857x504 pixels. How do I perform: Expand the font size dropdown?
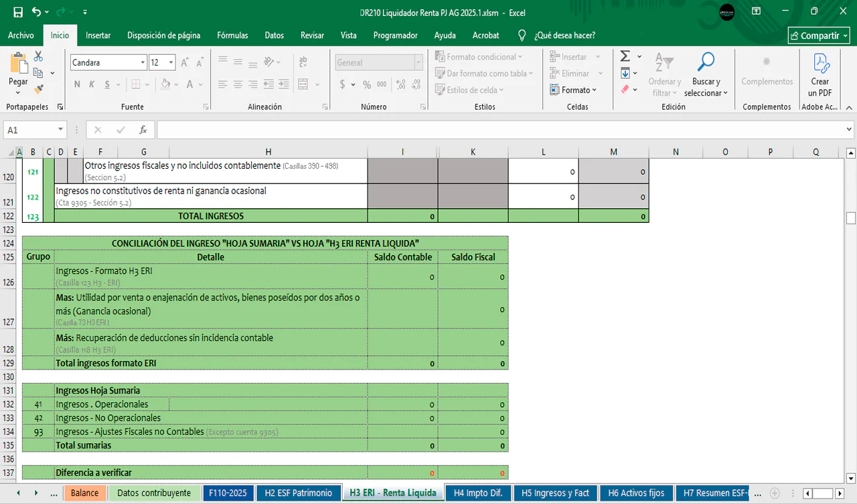point(171,62)
